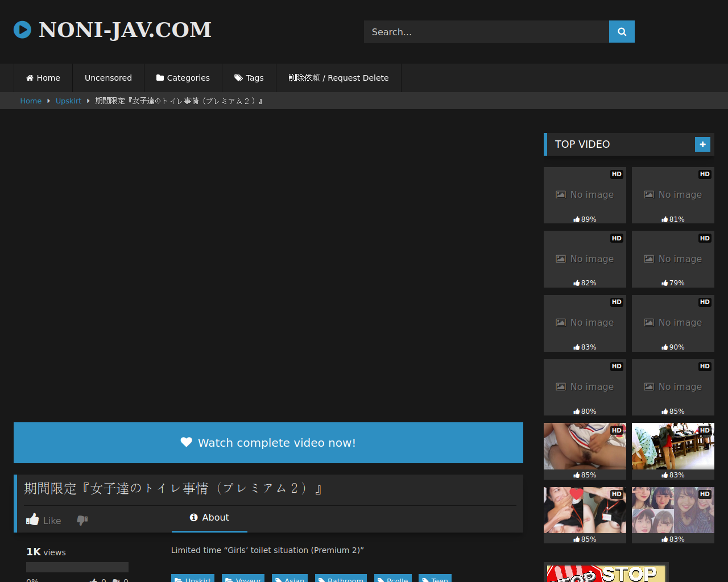
Task: Click the Upskirt breadcrumb link
Action: 68,101
